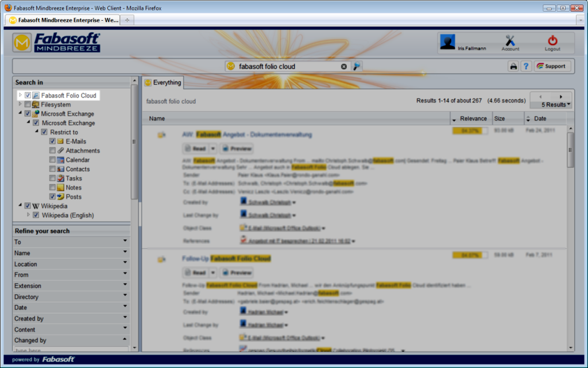Expand the Fabasoft Folio Cloud tree node

point(20,95)
